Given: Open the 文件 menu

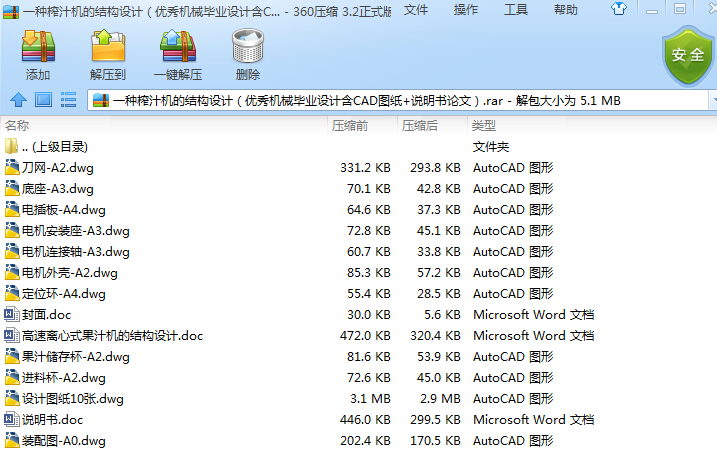Looking at the screenshot, I should [416, 10].
